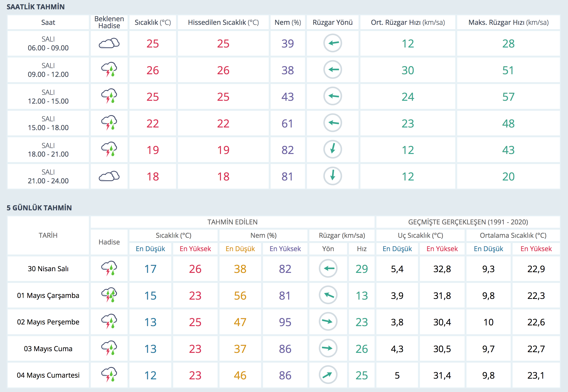This screenshot has width=568, height=392.
Task: Click extreme high value 32,8
Action: tap(442, 269)
